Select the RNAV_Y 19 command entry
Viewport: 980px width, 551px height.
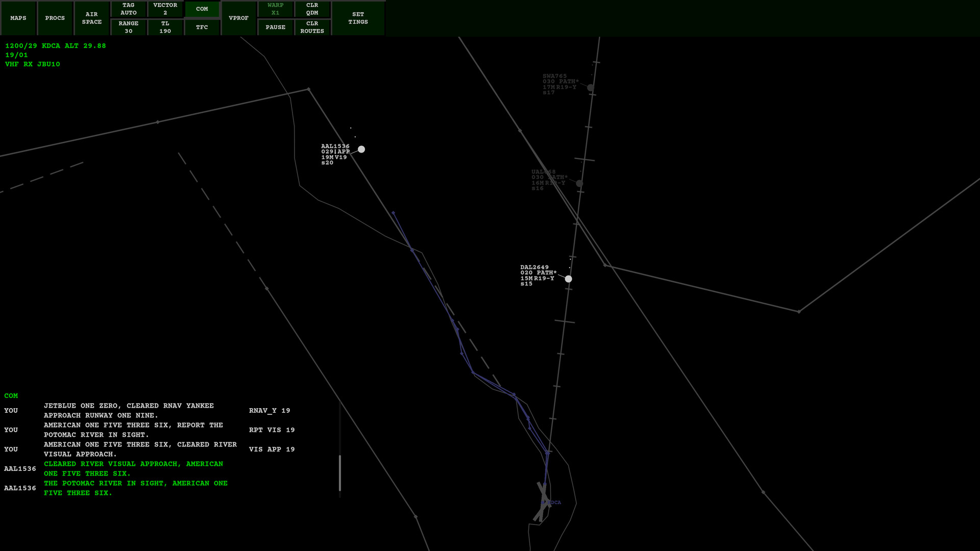269,411
